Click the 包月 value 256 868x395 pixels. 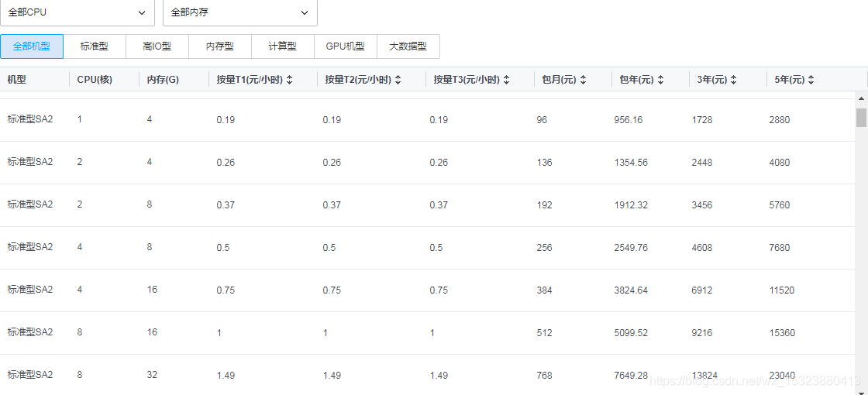pyautogui.click(x=544, y=247)
